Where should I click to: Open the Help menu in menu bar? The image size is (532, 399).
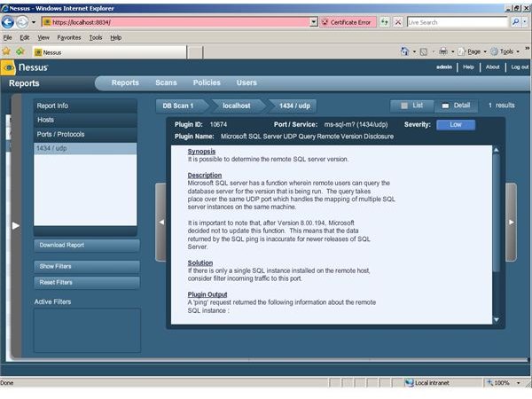[x=115, y=37]
